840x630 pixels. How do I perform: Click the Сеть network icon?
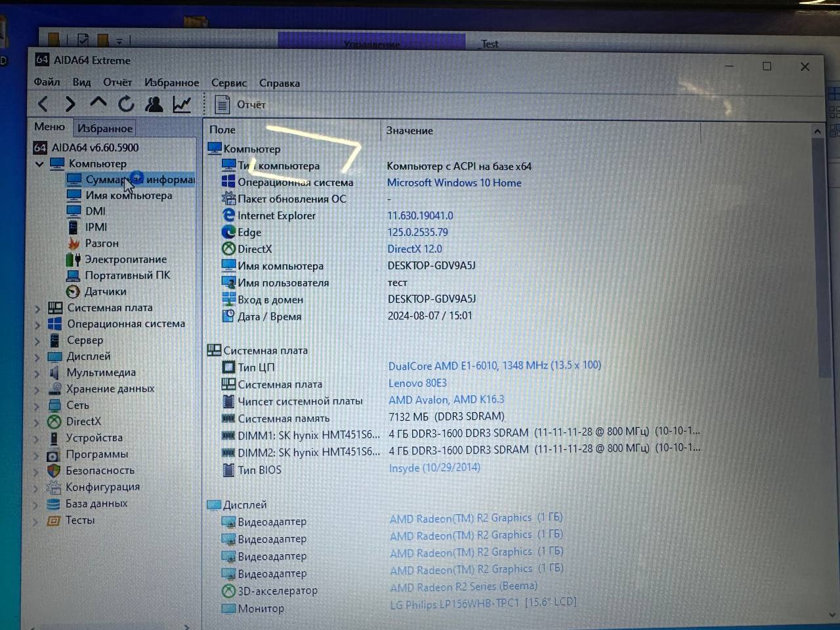coord(55,405)
